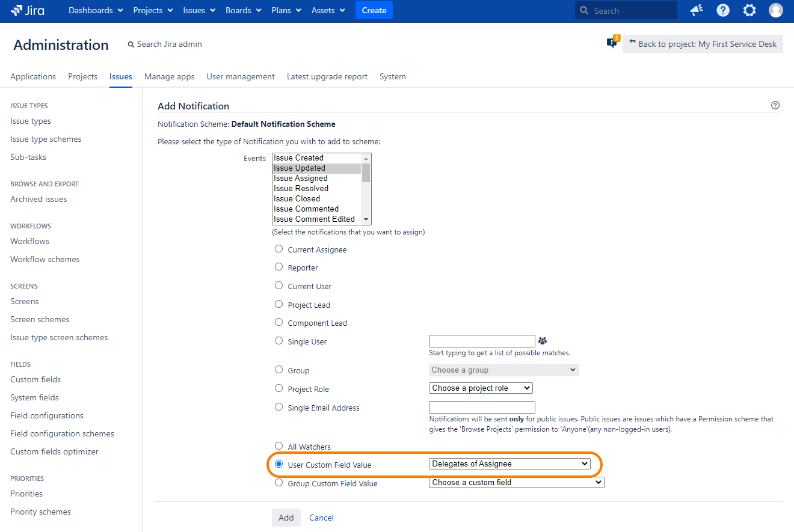Open the settings gear menu
The image size is (794, 532).
click(x=749, y=10)
